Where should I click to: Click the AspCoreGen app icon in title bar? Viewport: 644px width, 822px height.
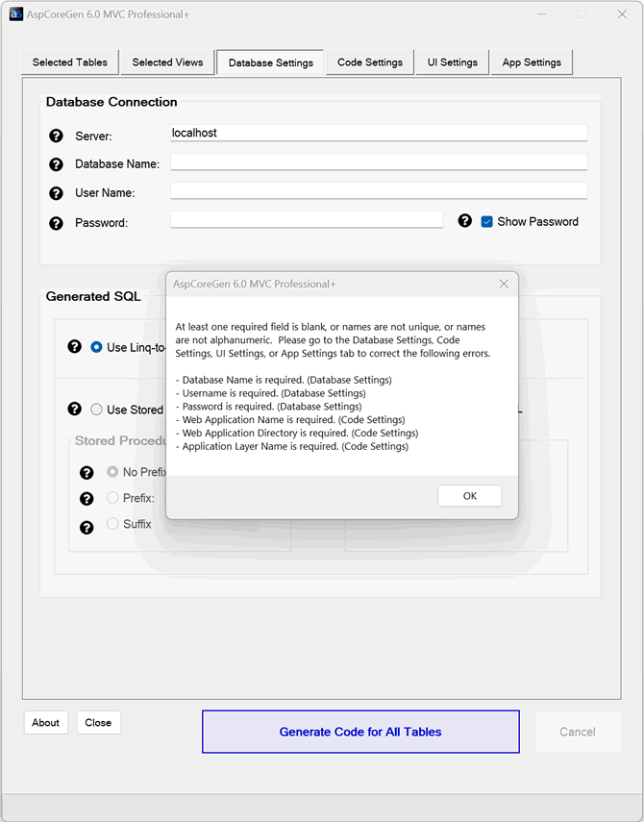(x=16, y=14)
